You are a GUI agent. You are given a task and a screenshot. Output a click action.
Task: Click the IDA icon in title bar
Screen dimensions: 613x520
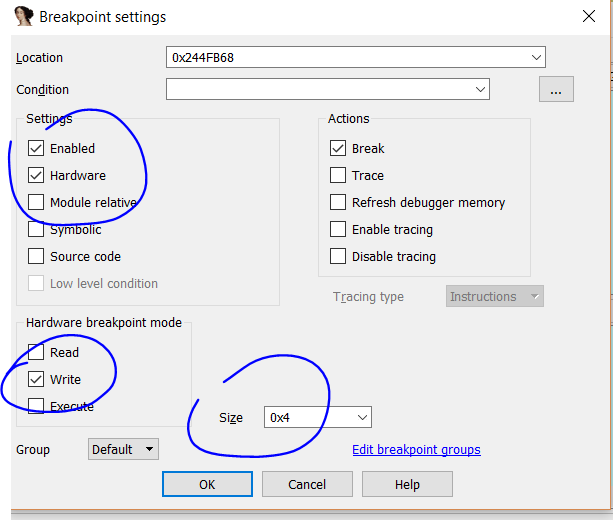(x=21, y=17)
